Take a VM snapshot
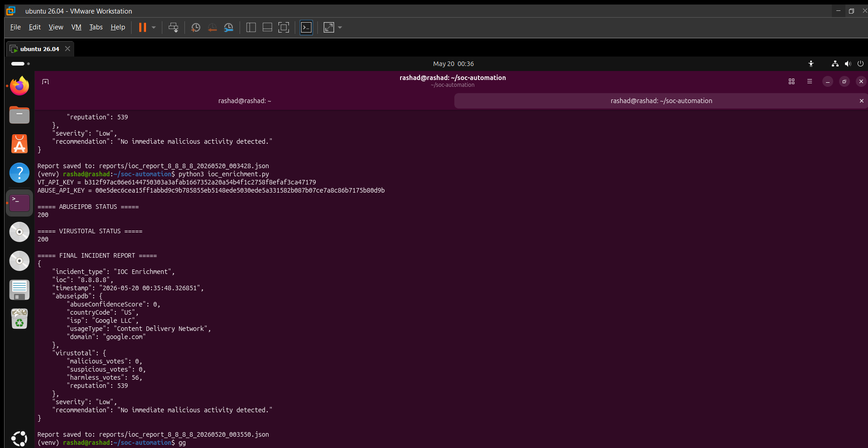This screenshot has width=868, height=448. click(x=196, y=28)
